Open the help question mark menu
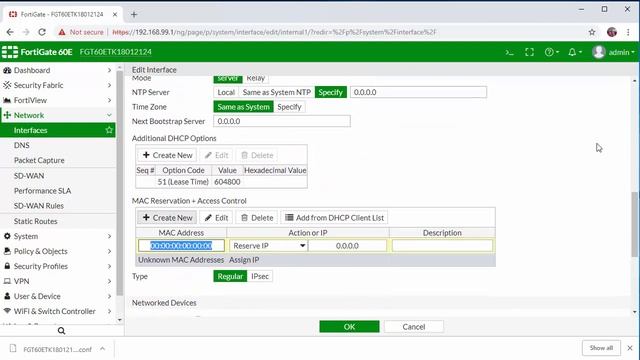This screenshot has width=640, height=360. coord(551,52)
